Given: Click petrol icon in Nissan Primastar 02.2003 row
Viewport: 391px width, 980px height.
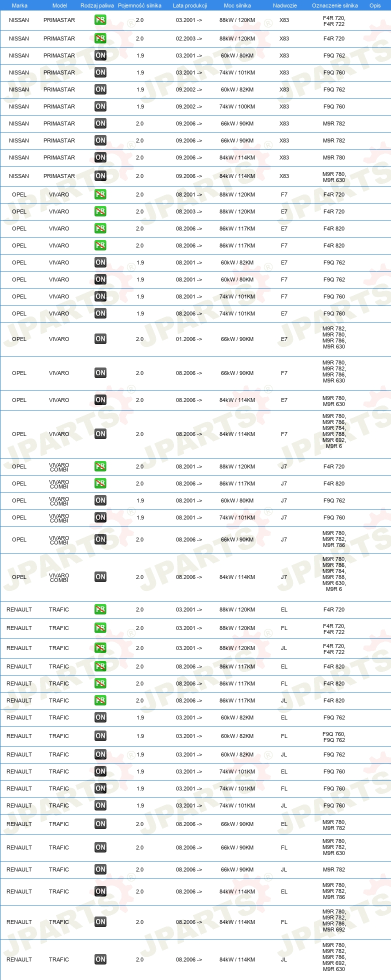Looking at the screenshot, I should coord(100,38).
